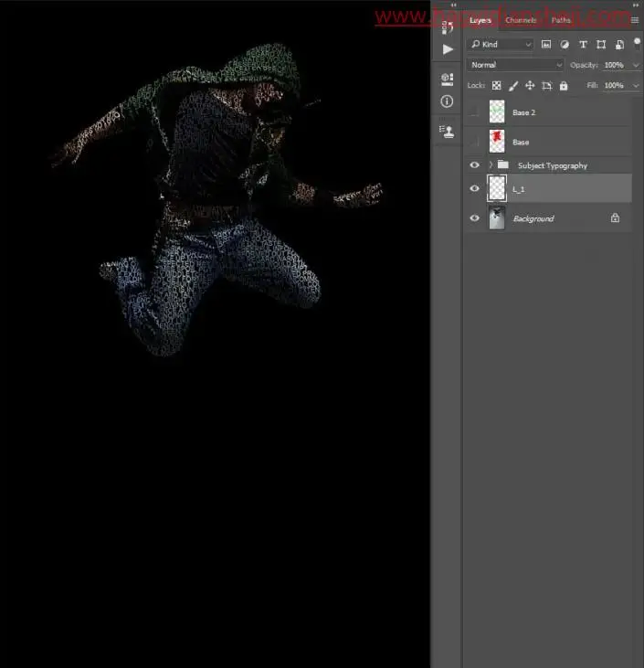Switch to the Paths tab

(561, 20)
